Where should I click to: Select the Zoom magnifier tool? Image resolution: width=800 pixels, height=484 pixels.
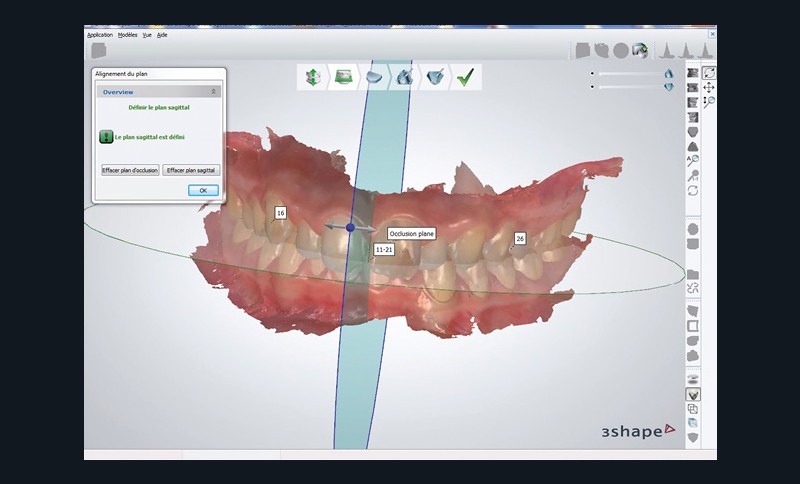[x=709, y=102]
